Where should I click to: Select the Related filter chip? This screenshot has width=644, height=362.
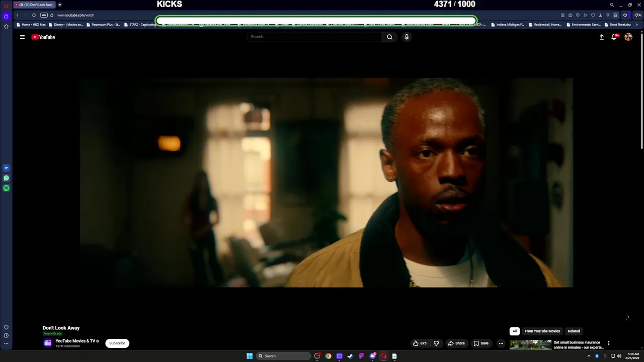574,331
